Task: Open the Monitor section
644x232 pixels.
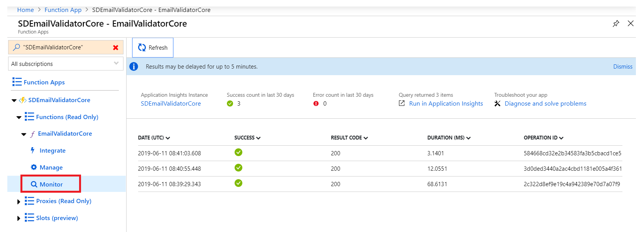Action: 51,184
